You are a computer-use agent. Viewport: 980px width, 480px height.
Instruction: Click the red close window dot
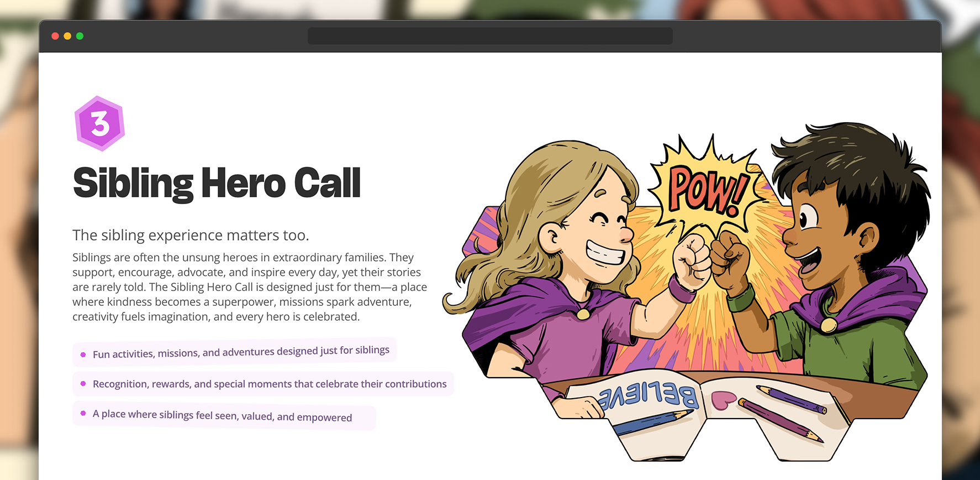pyautogui.click(x=55, y=36)
